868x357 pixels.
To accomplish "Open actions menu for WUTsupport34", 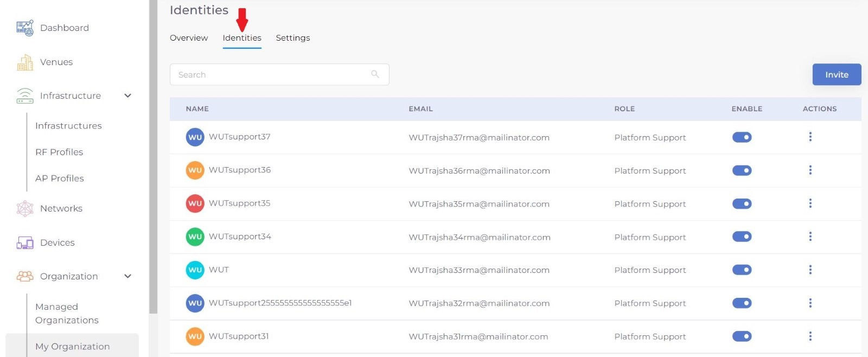I will (810, 237).
